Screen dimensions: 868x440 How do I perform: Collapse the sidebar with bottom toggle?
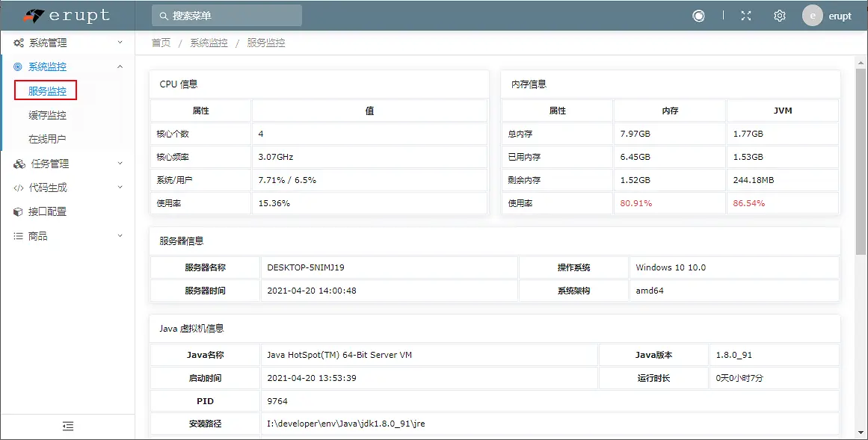[67, 426]
